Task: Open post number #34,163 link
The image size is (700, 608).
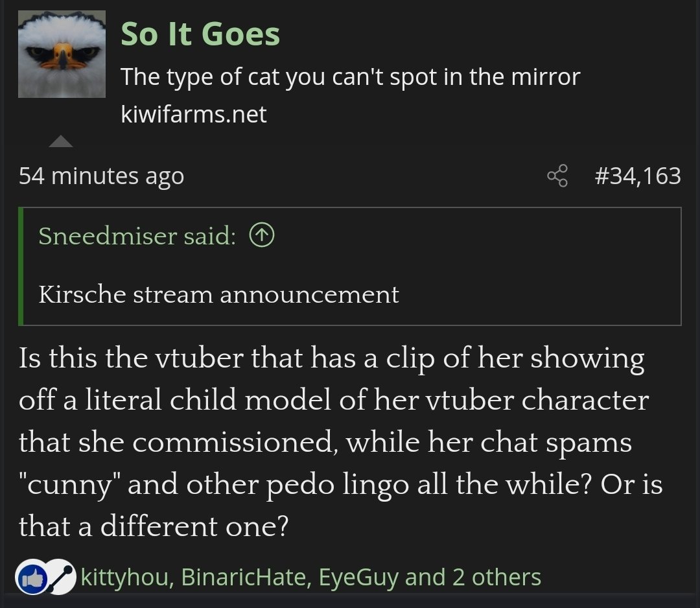Action: [x=638, y=176]
